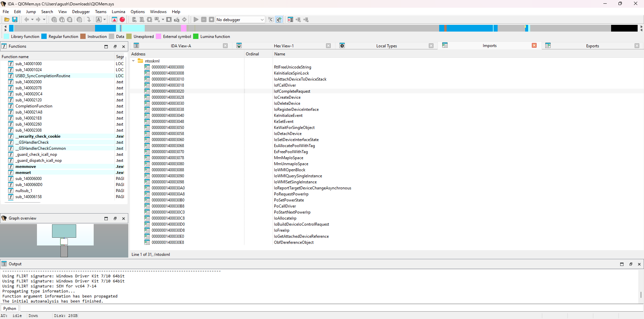This screenshot has width=644, height=319.
Task: Open the Debugger menu
Action: point(81,12)
